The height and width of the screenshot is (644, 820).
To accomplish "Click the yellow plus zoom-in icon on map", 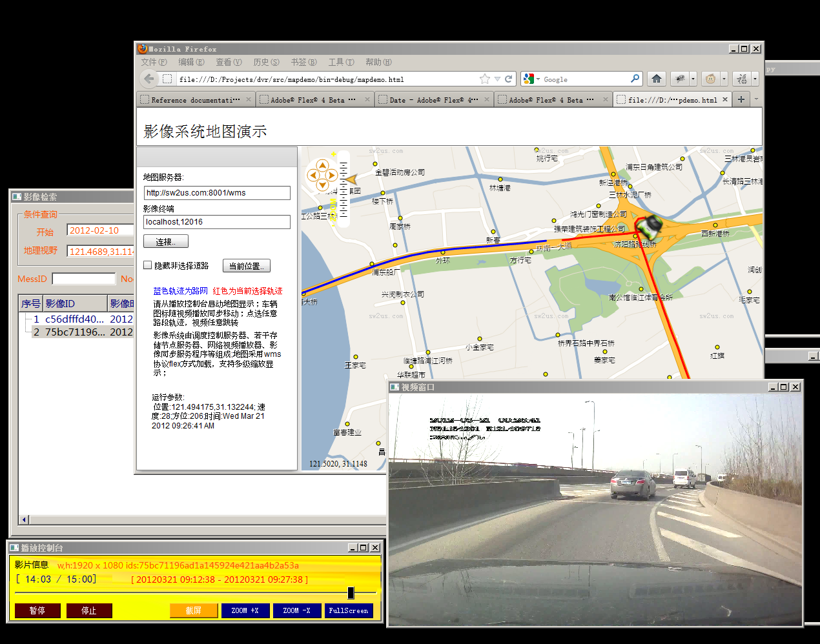I will tap(334, 154).
